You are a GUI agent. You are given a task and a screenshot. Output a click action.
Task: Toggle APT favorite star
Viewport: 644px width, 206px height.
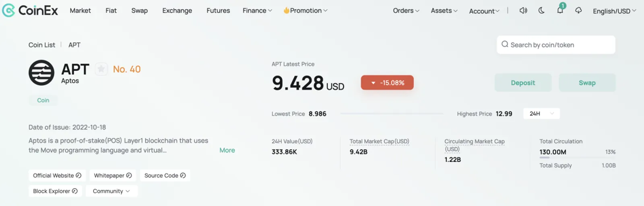pyautogui.click(x=101, y=69)
